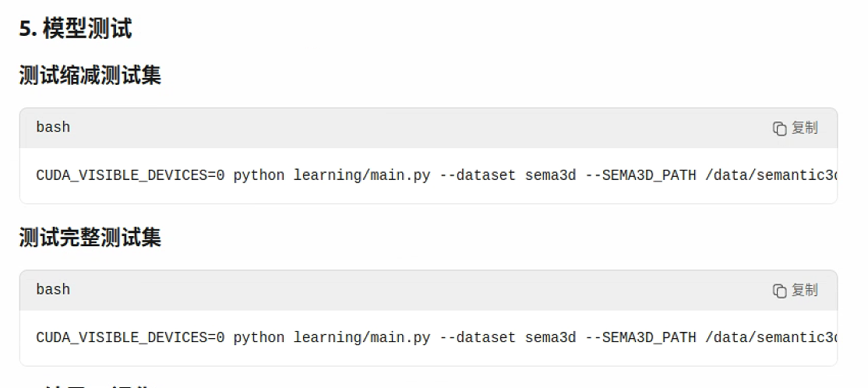
Task: Click the 测试缩减测试集 subheading
Action: coord(90,76)
